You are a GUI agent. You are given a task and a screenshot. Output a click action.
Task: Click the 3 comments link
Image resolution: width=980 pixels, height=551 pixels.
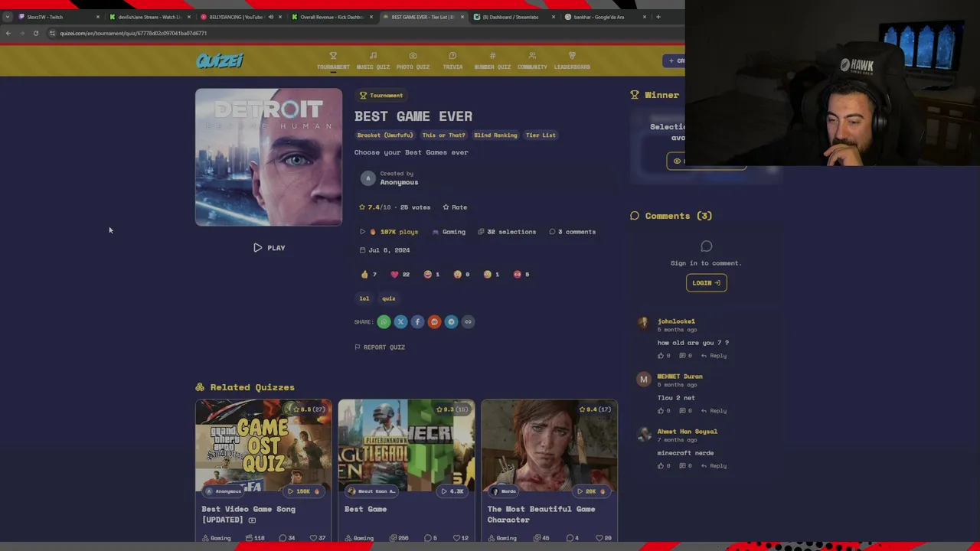[573, 232]
